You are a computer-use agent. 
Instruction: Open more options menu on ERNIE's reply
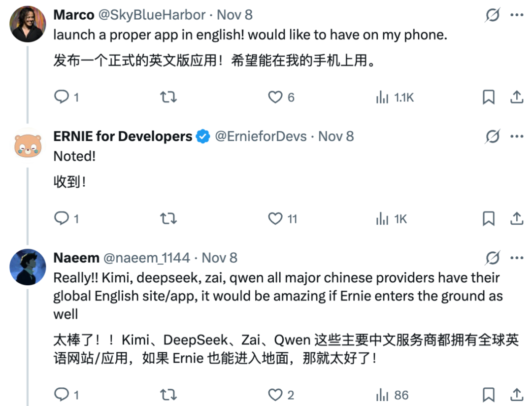516,136
